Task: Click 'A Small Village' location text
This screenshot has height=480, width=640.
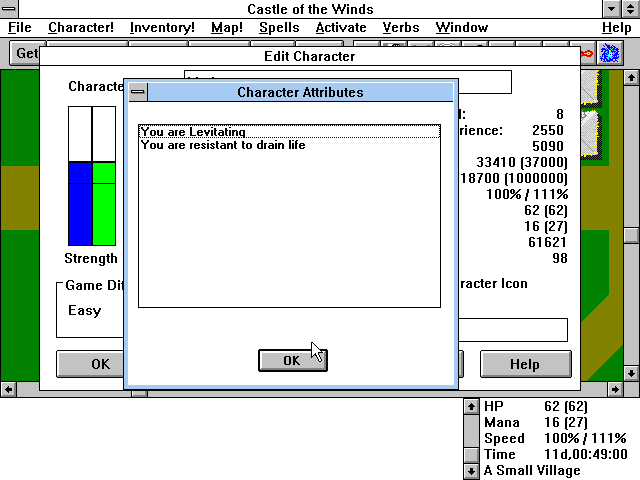Action: (x=532, y=470)
